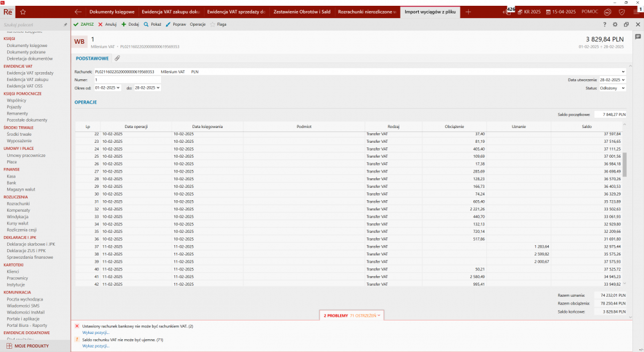Screen dimensions: 644x352
Task: Open Rozrachunki in sidebar
Action: [18, 203]
